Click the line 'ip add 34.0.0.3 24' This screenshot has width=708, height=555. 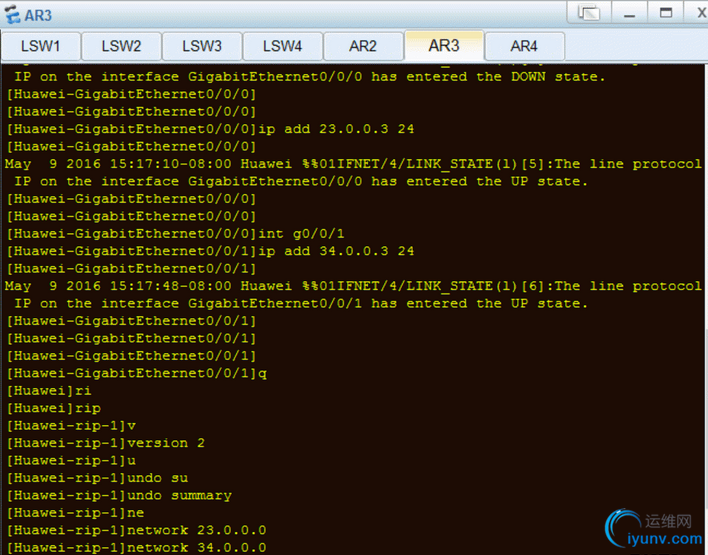[x=210, y=251]
